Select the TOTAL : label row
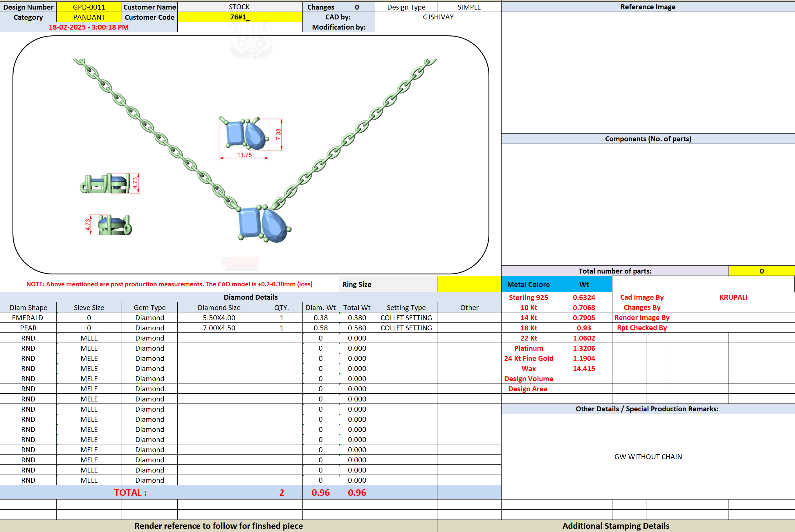 pos(130,492)
